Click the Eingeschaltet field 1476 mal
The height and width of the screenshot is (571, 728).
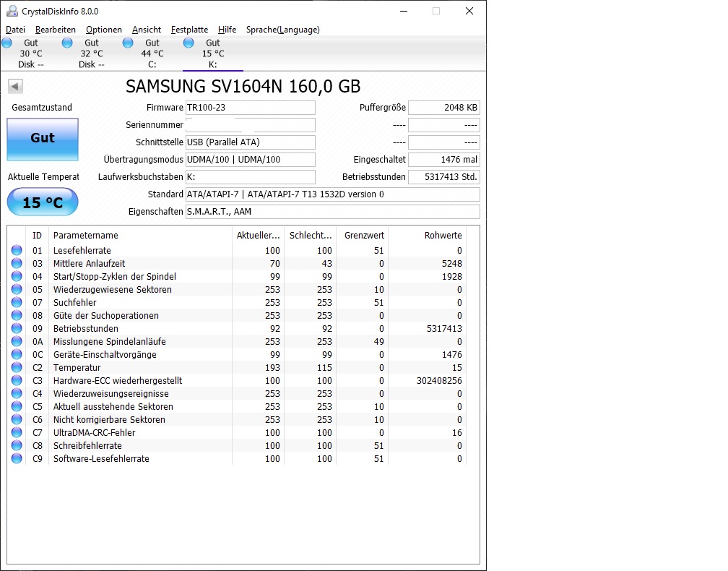point(444,159)
